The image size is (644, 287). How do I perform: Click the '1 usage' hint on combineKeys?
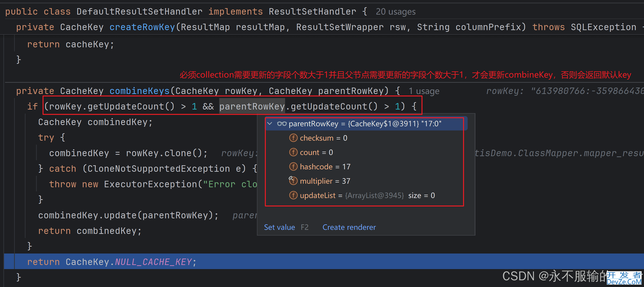424,91
